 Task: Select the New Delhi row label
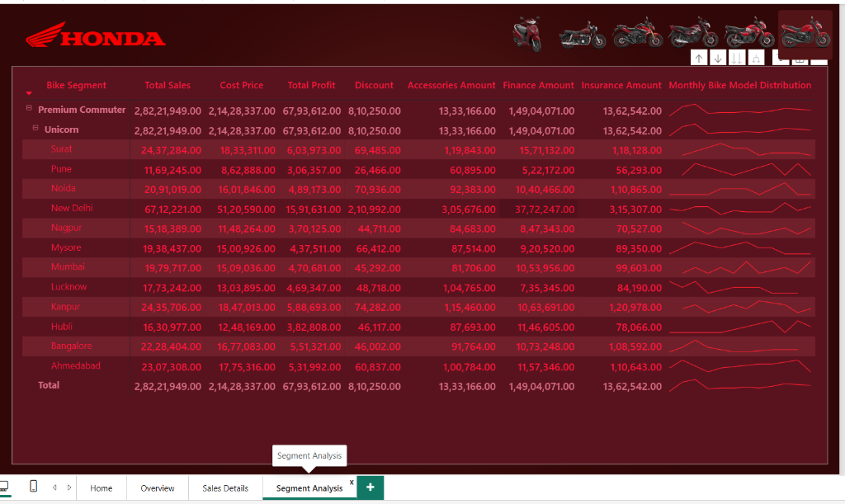click(x=72, y=209)
